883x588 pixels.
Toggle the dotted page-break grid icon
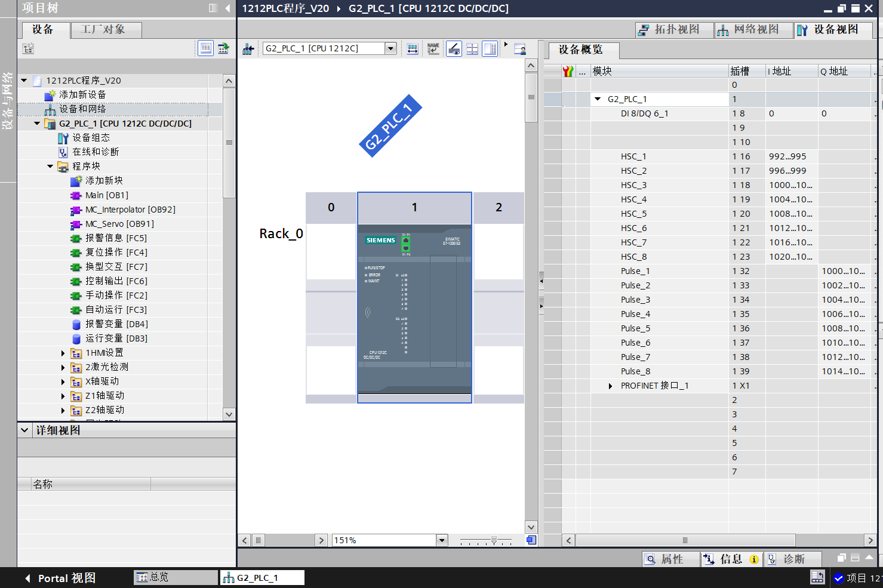(x=472, y=49)
